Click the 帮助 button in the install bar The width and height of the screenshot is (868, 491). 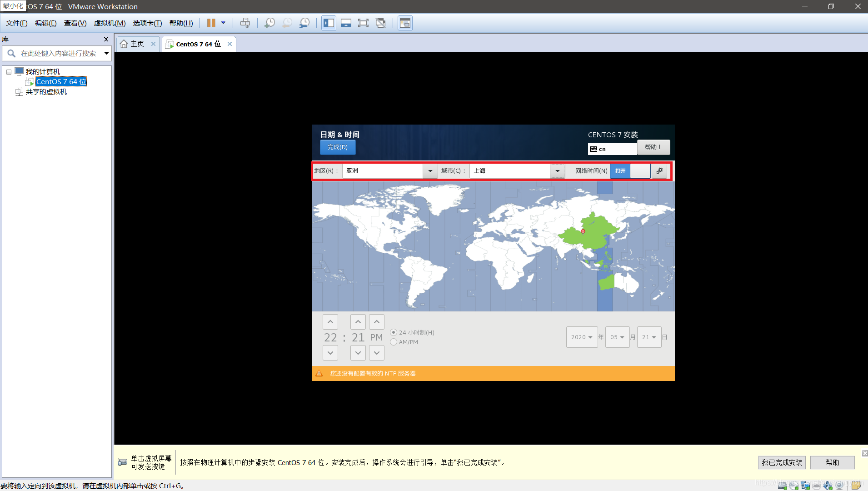coord(832,462)
